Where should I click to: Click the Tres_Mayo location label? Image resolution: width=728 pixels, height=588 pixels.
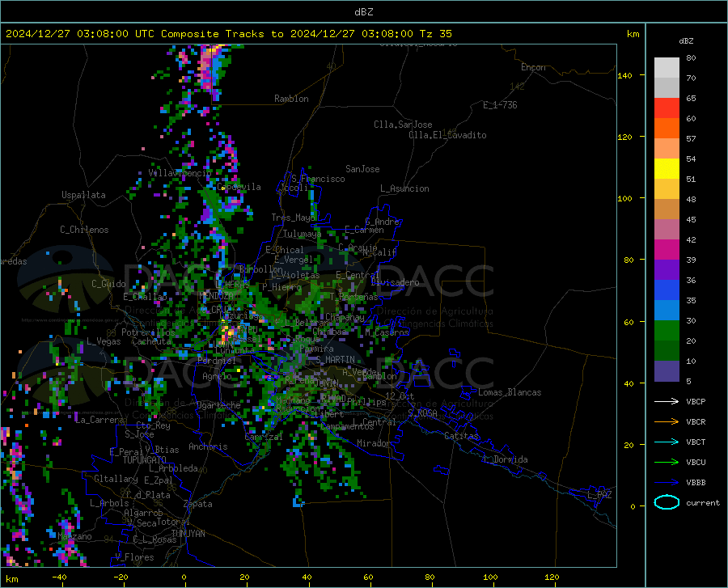click(293, 218)
